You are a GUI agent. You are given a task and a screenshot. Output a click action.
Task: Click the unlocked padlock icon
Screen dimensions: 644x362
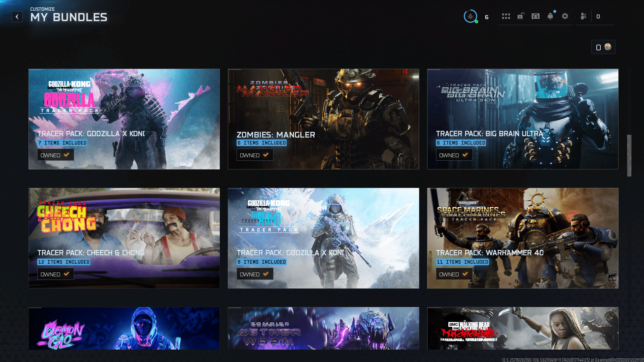point(521,16)
